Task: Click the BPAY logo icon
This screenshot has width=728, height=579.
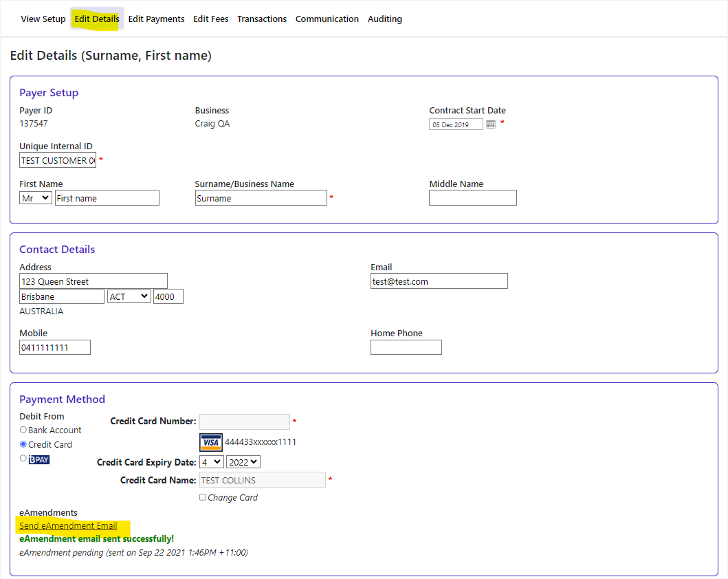Action: 39,459
